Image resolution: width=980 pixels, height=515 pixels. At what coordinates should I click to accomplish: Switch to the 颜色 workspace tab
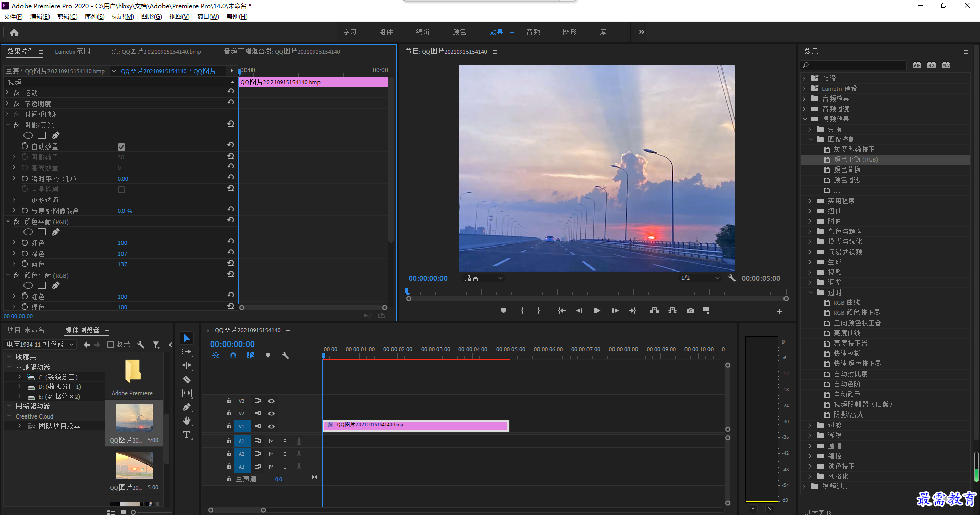pos(459,32)
